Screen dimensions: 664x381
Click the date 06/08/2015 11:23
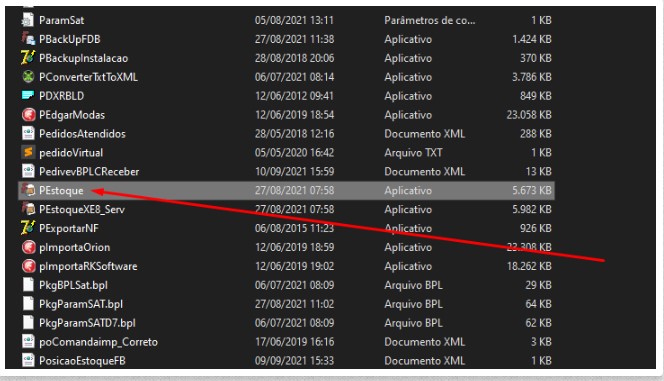(294, 228)
